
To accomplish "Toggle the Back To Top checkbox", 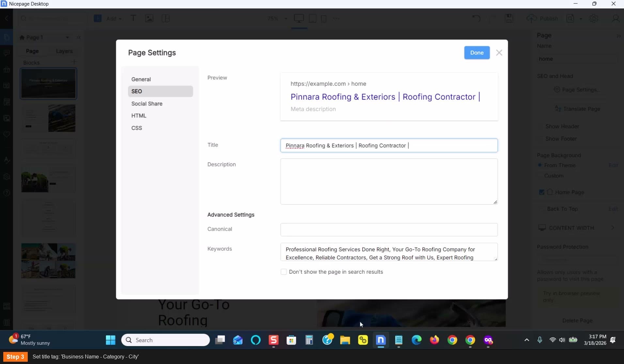I will [x=542, y=209].
